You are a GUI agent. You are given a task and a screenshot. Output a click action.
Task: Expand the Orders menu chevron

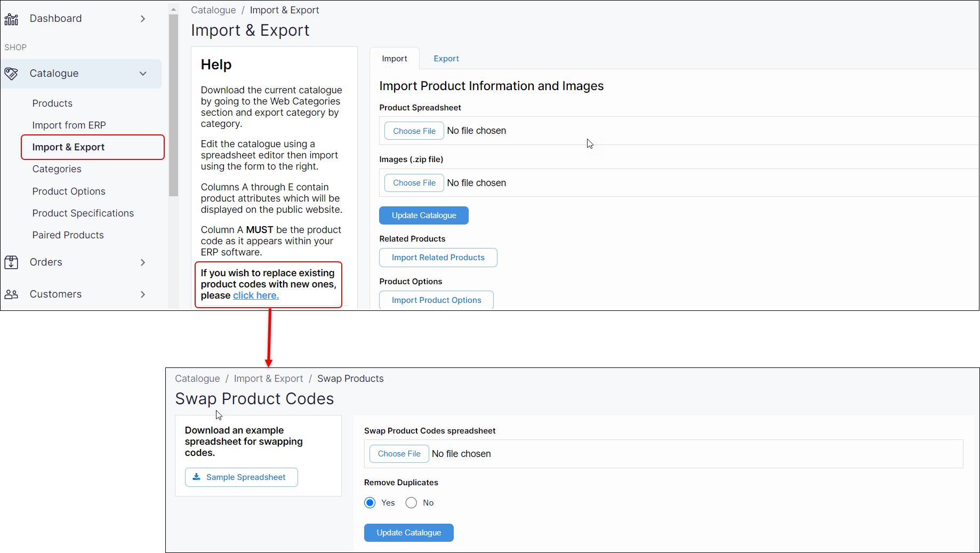click(x=143, y=262)
